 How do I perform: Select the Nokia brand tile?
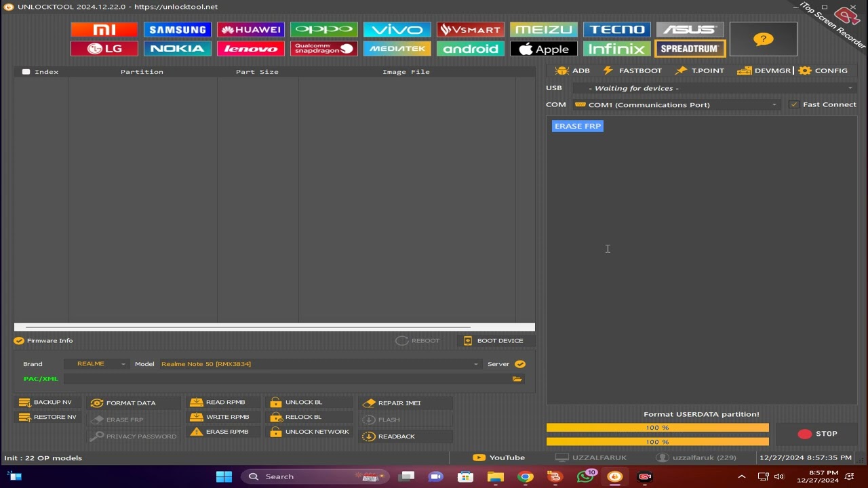178,49
